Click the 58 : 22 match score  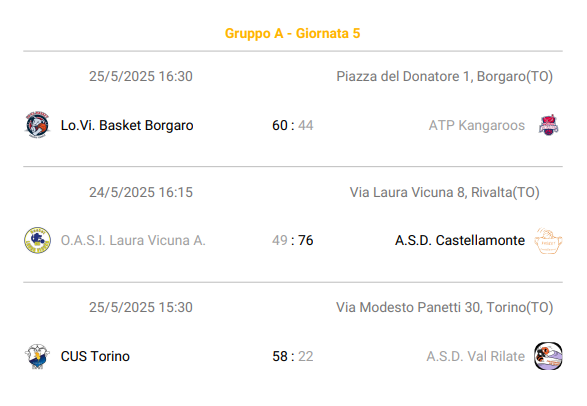[293, 356]
